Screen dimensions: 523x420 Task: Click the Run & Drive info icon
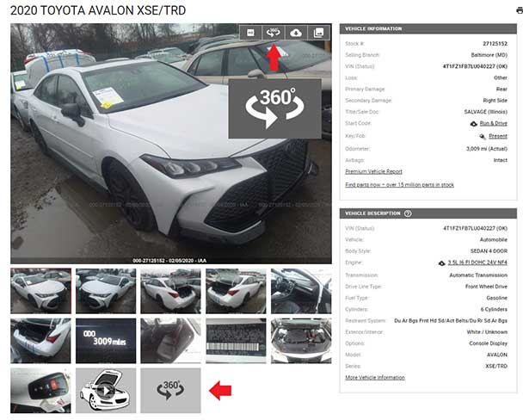474,124
